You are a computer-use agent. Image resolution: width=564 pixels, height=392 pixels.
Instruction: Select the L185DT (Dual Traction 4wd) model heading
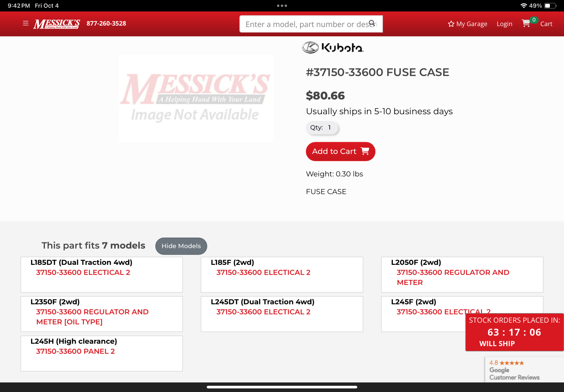[82, 262]
